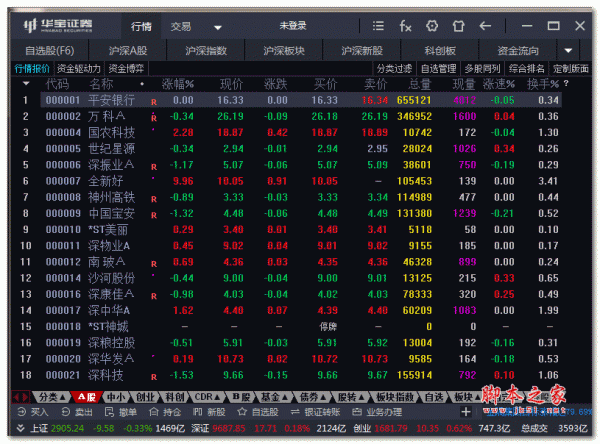Select the 科创 bottom tab
Image resolution: width=600 pixels, height=444 pixels.
tap(174, 397)
